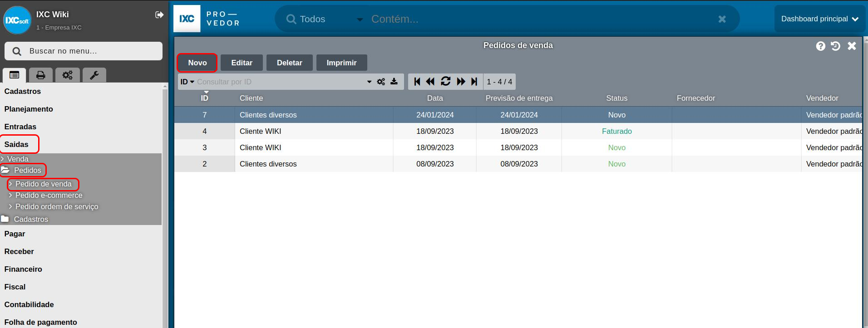Click the Novo button
The image size is (868, 328).
[x=197, y=63]
